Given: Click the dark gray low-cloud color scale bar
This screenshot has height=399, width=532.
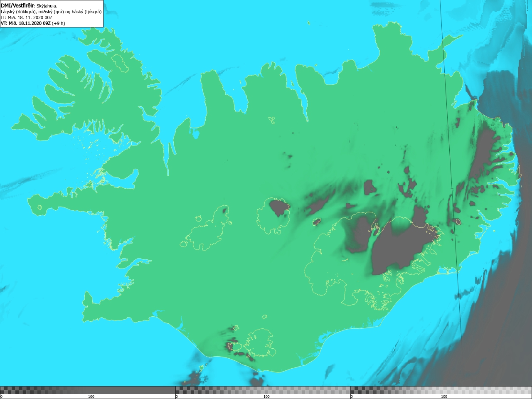Looking at the screenshot, I should pos(88,390).
